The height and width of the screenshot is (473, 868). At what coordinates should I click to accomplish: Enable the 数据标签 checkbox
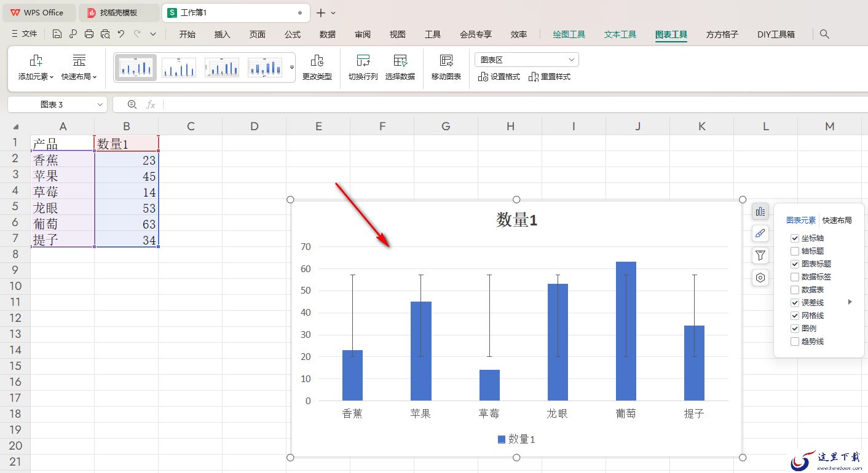pos(795,277)
